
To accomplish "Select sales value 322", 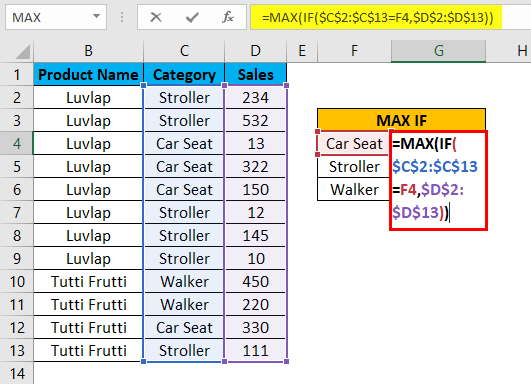I will click(x=256, y=167).
